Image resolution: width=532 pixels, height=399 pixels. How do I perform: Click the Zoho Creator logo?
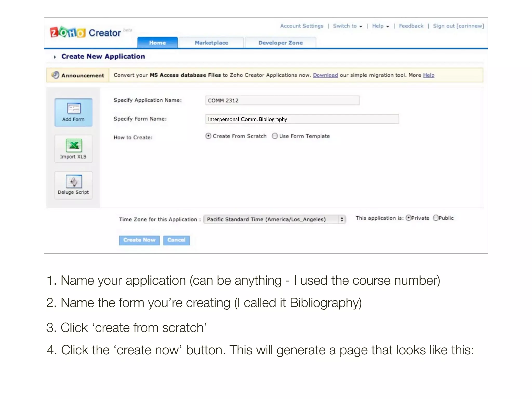point(86,32)
